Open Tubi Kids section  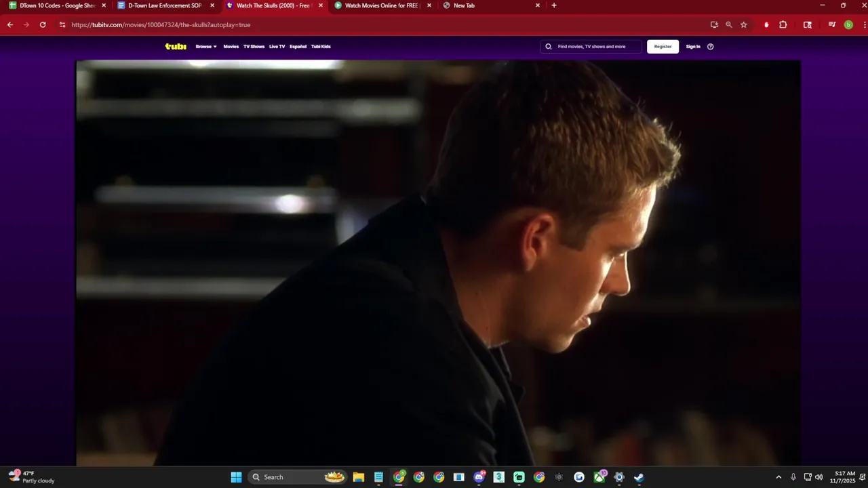pyautogui.click(x=321, y=47)
